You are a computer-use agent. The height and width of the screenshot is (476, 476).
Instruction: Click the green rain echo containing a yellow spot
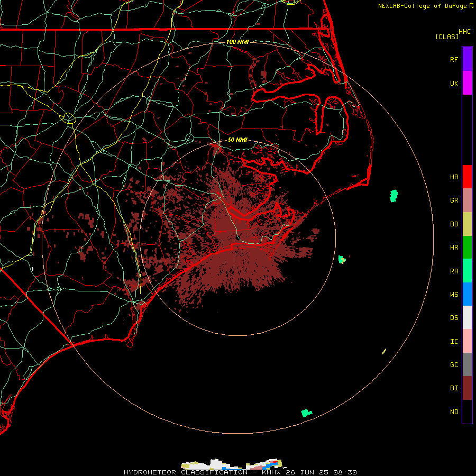(342, 259)
